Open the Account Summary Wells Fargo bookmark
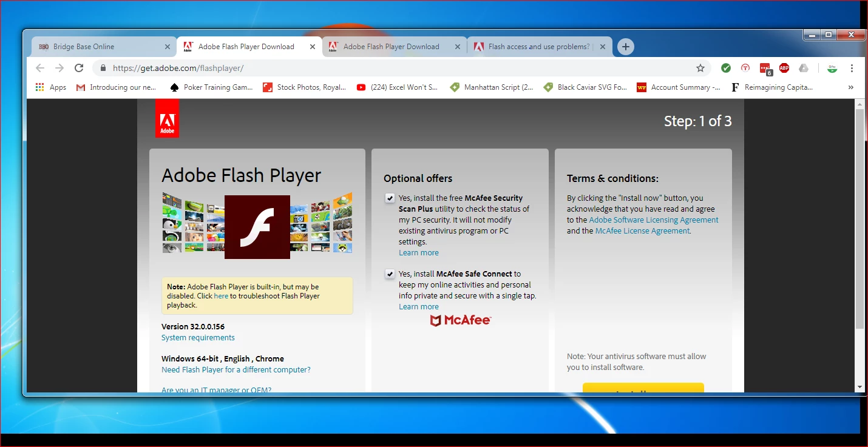Viewport: 868px width, 447px height. click(678, 87)
